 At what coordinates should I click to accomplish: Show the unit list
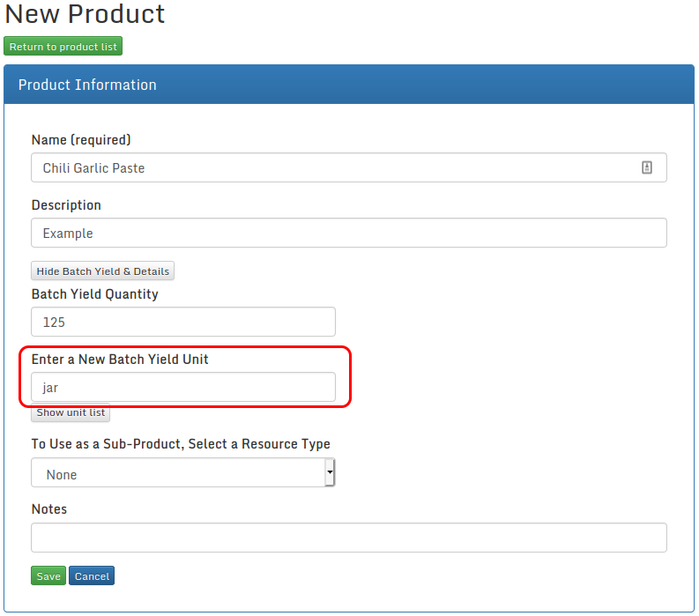(71, 412)
